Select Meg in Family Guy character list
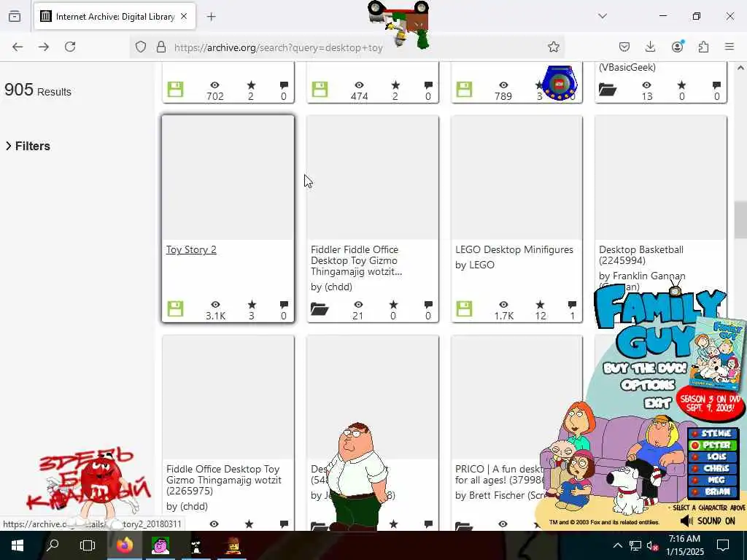Viewport: 747px width, 560px height. tap(713, 480)
